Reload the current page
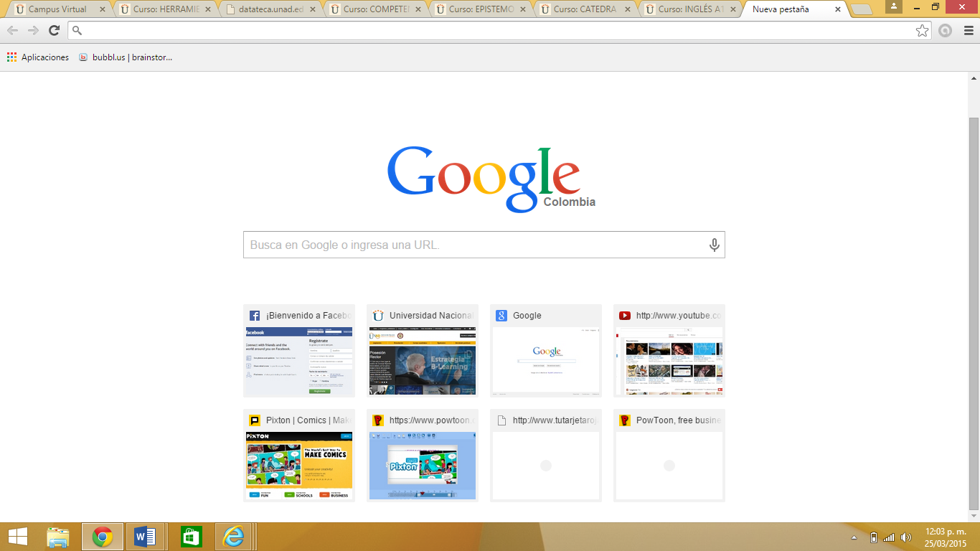980x551 pixels. click(54, 30)
